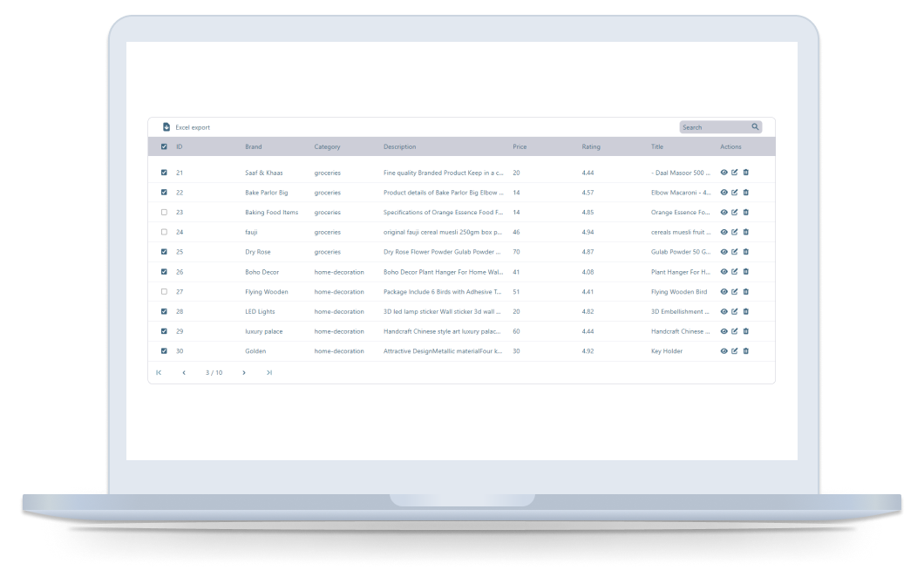924x577 pixels.
Task: Click the search magnifier icon
Action: point(755,126)
